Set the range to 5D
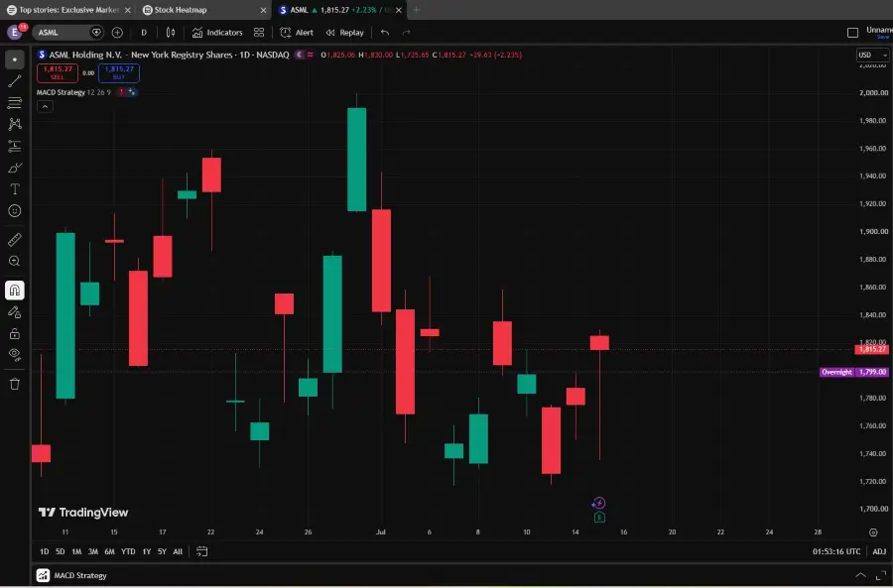The height and width of the screenshot is (588, 893). (x=60, y=551)
